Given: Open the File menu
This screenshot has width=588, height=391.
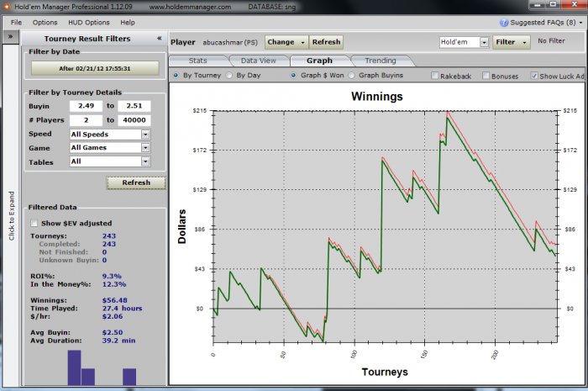Looking at the screenshot, I should point(16,23).
